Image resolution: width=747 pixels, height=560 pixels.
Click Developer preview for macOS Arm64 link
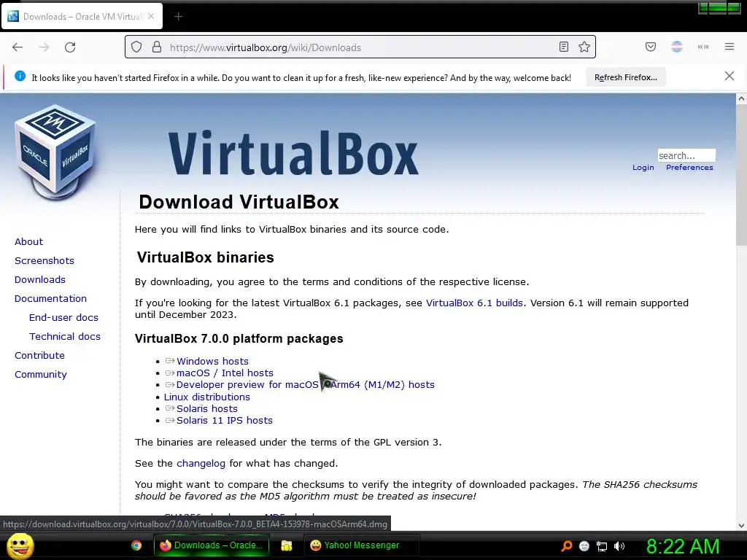pyautogui.click(x=306, y=385)
